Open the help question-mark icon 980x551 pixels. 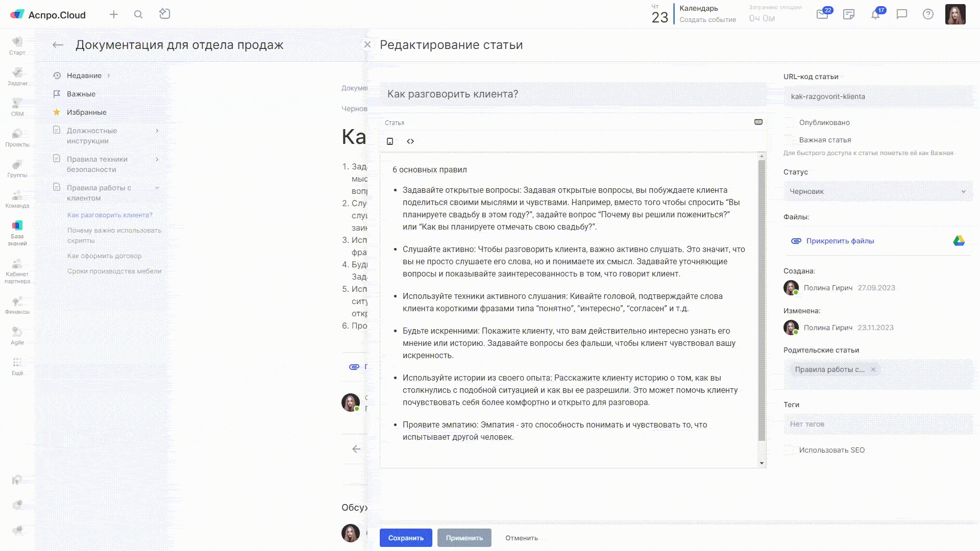[x=928, y=14]
